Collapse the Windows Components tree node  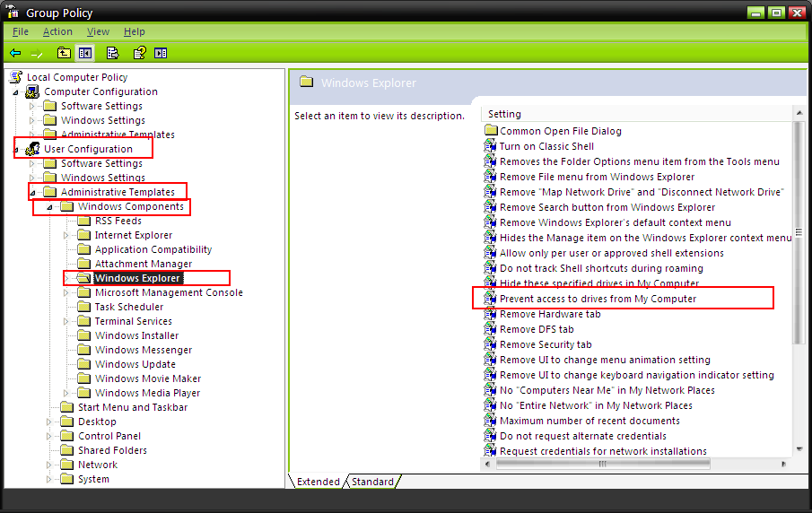[49, 207]
